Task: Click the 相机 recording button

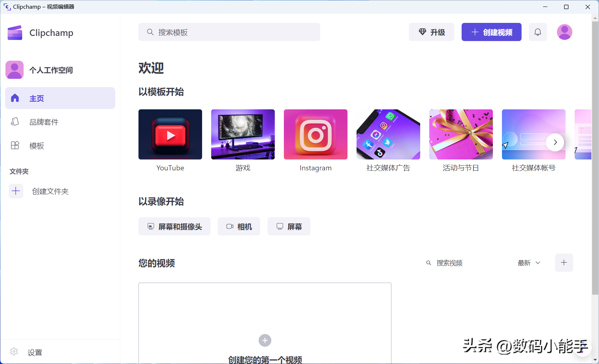Action: (239, 226)
